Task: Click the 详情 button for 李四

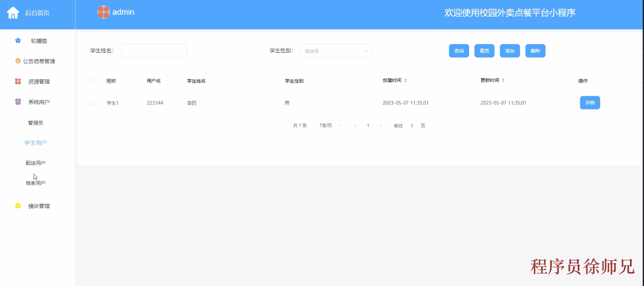Action: (x=590, y=103)
